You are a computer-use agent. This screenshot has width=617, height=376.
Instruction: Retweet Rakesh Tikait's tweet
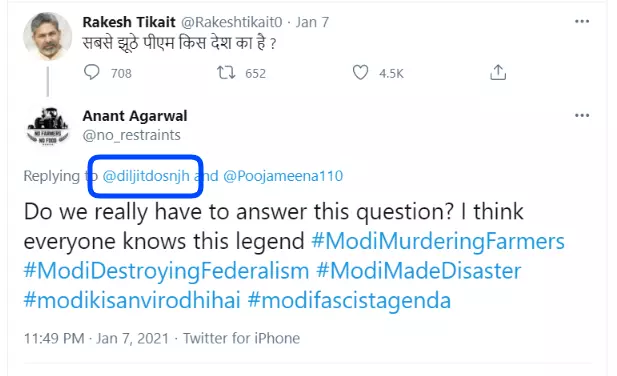[226, 73]
